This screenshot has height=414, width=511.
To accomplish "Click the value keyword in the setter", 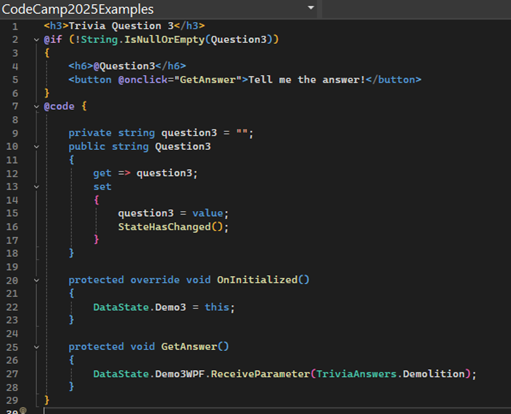I will (x=208, y=213).
